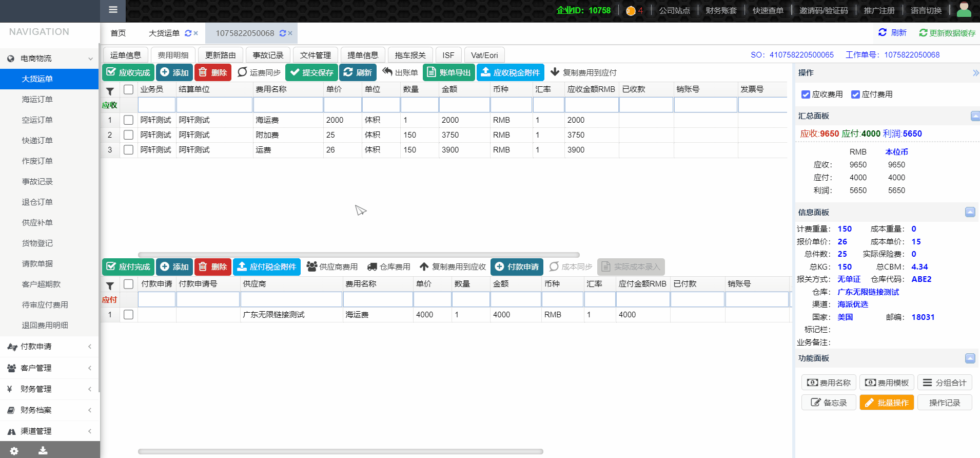
Task: Open the notification bell with 4 alerts
Action: (631, 11)
